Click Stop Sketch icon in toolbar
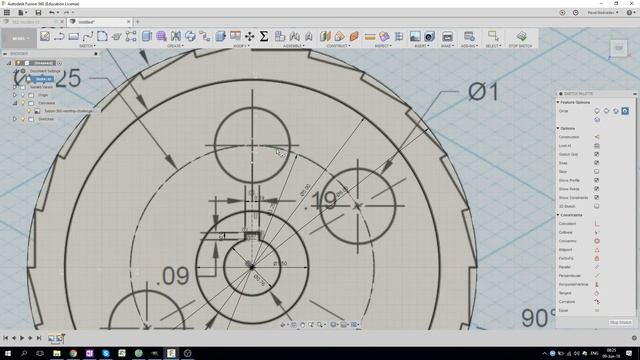The image size is (640, 360). tap(521, 36)
